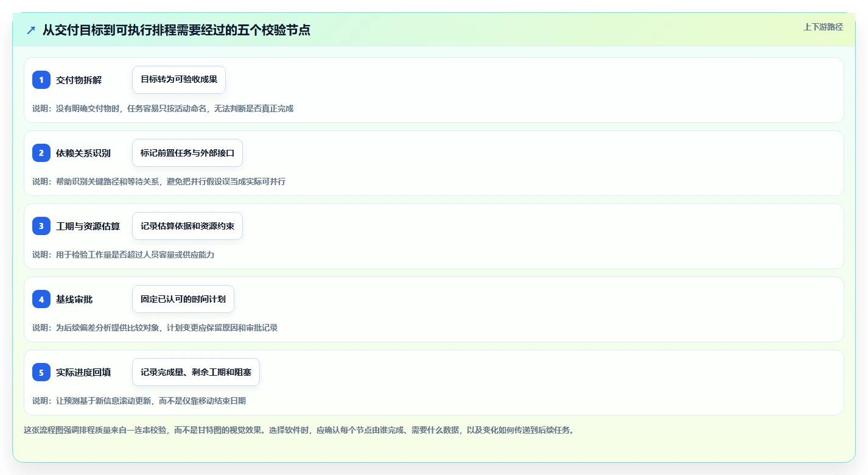The height and width of the screenshot is (475, 868).
Task: Click step number 3 badge
Action: [41, 226]
